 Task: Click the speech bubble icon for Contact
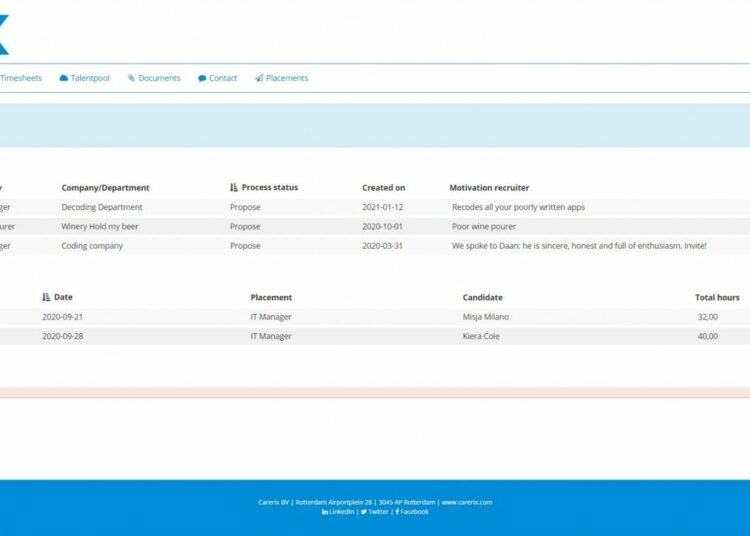click(x=202, y=78)
